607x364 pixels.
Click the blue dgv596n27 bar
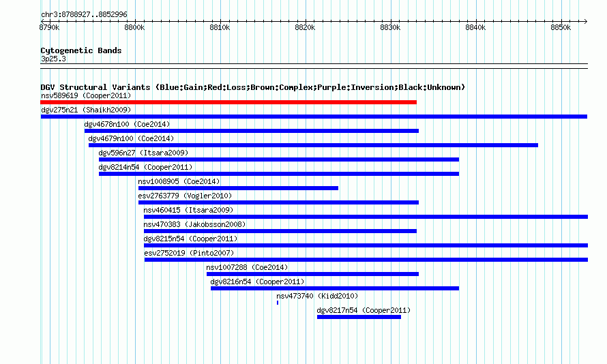click(279, 160)
